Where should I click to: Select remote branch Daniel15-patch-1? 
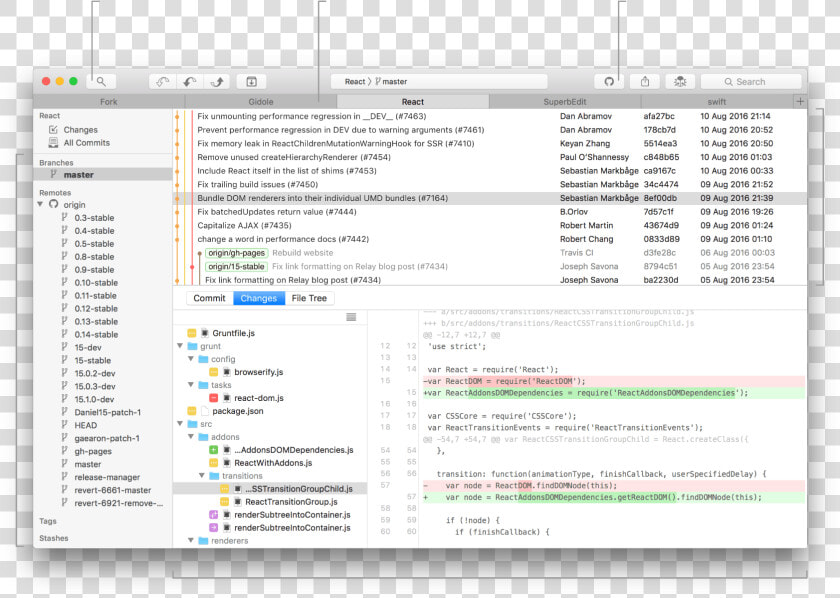point(107,412)
